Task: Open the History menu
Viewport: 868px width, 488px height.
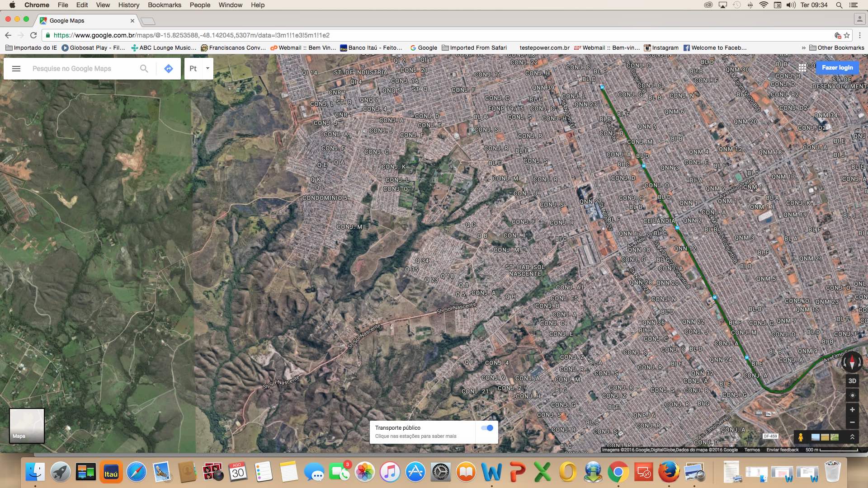Action: pos(128,5)
